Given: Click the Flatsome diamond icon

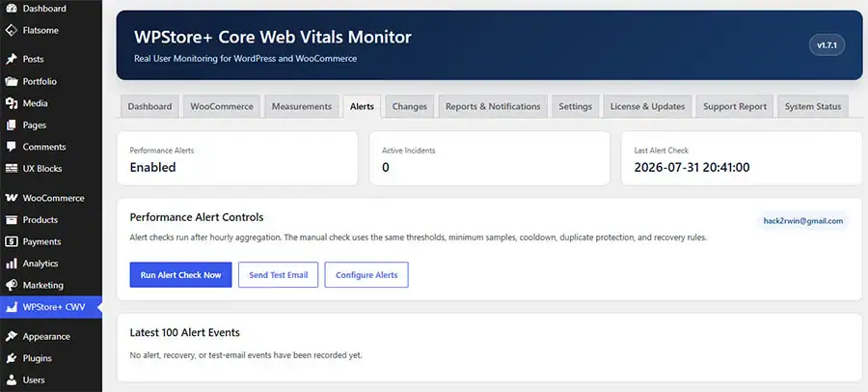Looking at the screenshot, I should click(11, 30).
